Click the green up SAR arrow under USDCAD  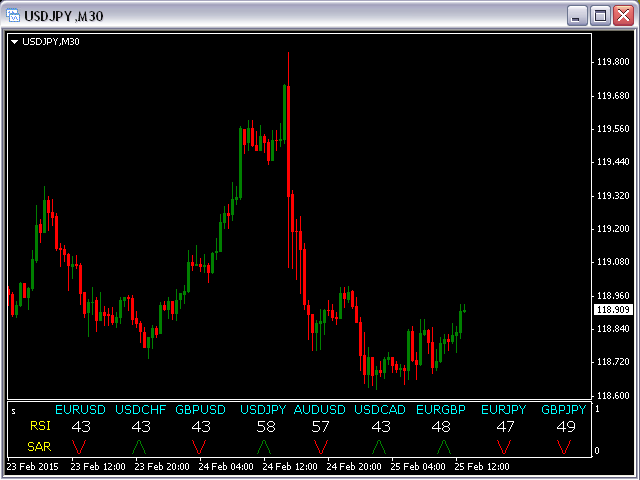pos(379,447)
